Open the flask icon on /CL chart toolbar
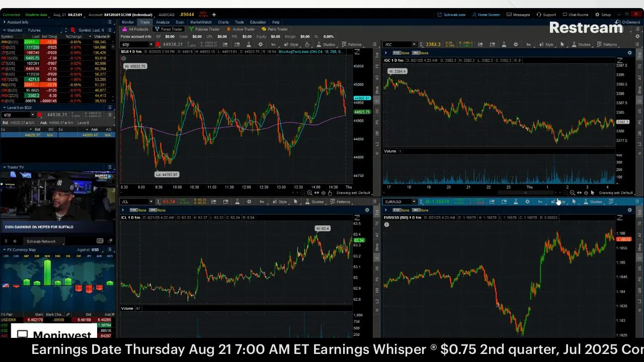The width and height of the screenshot is (644, 362). (237, 202)
